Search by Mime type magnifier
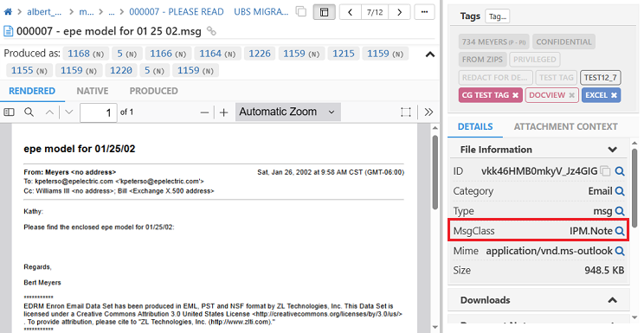 (x=620, y=251)
